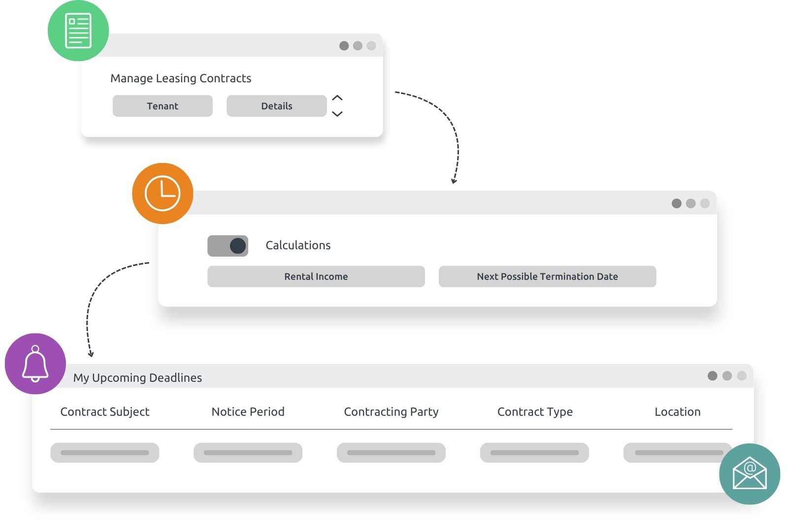Sort by Notice Period column header
788x532 pixels.
click(248, 412)
